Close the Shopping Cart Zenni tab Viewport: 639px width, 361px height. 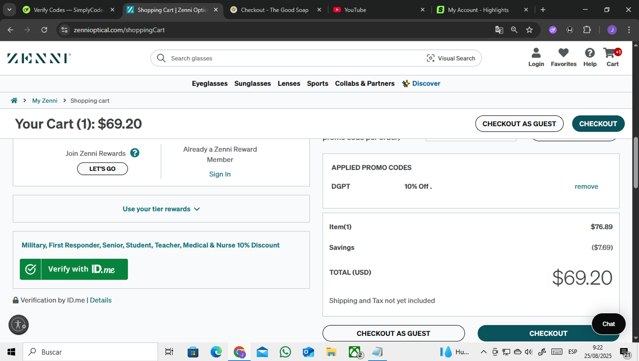216,10
